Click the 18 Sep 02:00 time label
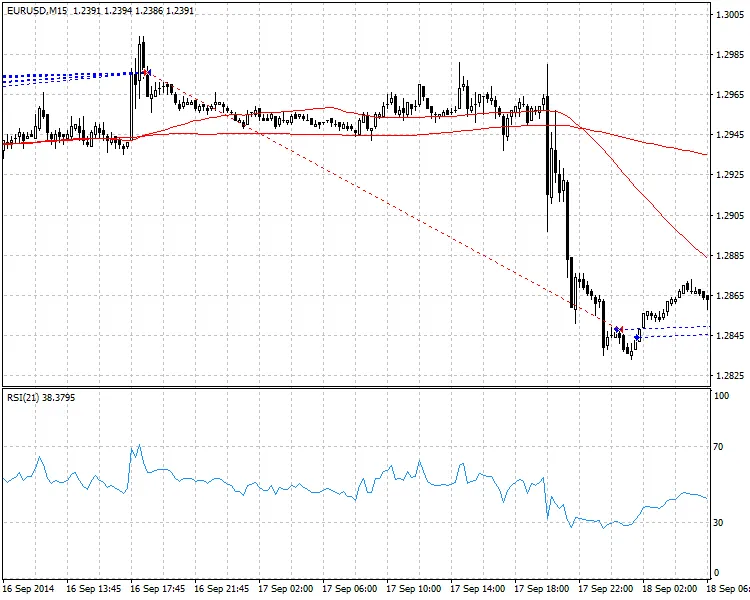This screenshot has height=600, width=750. 669,589
